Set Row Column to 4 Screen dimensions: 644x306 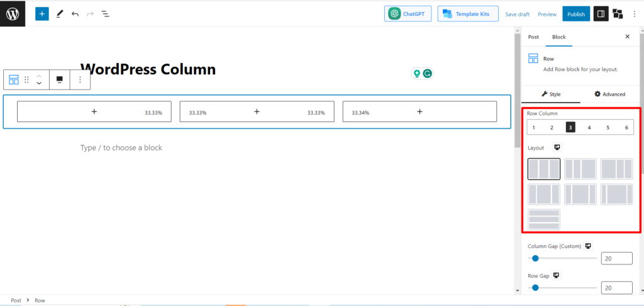coord(589,127)
